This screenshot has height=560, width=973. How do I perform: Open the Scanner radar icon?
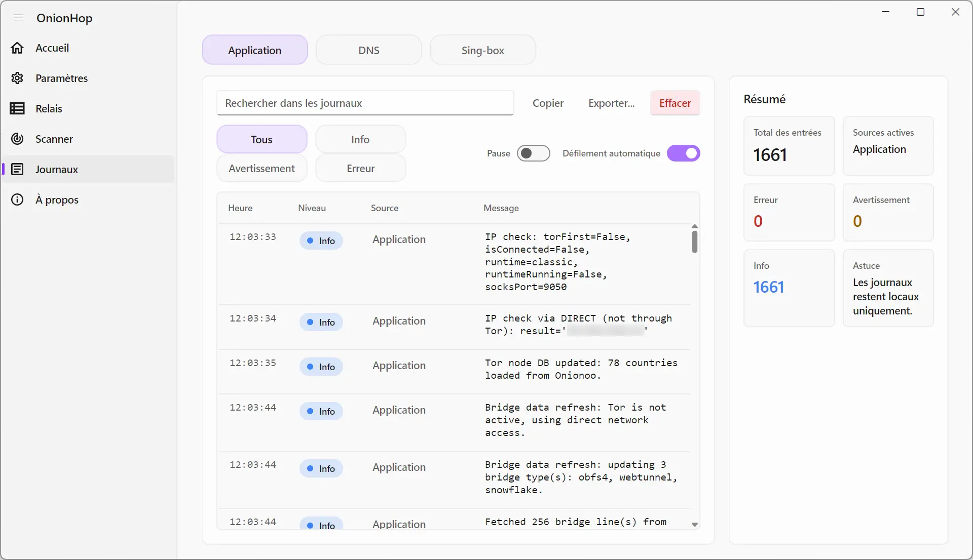17,139
